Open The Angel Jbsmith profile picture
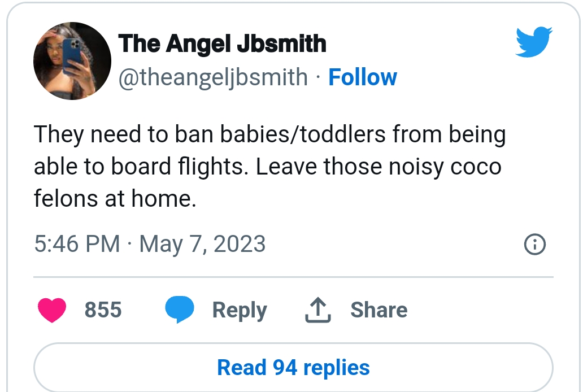The image size is (583, 392). 72,61
